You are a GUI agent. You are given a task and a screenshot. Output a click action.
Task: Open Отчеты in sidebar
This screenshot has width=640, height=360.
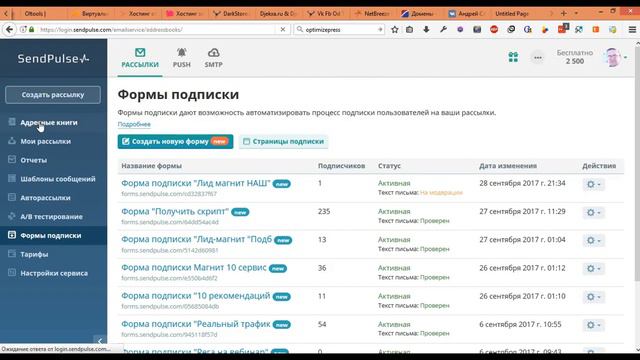click(x=33, y=160)
